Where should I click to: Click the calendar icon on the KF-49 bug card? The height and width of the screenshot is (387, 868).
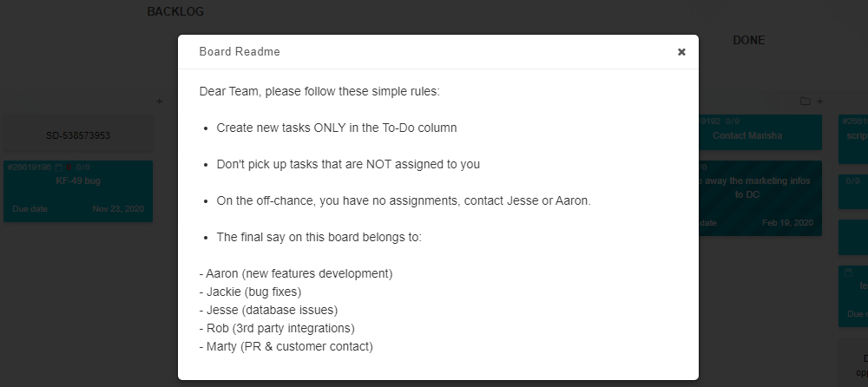pyautogui.click(x=59, y=167)
